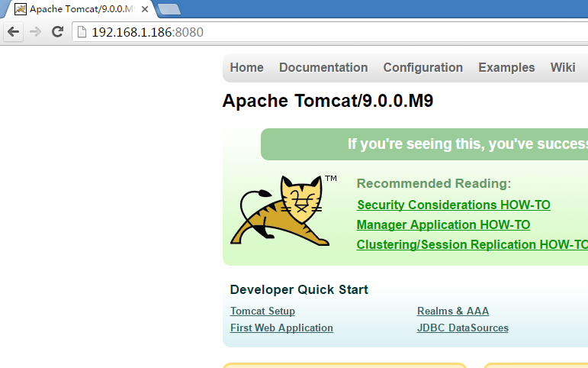Follow the Tomcat Setup link
This screenshot has width=588, height=368.
click(x=262, y=312)
